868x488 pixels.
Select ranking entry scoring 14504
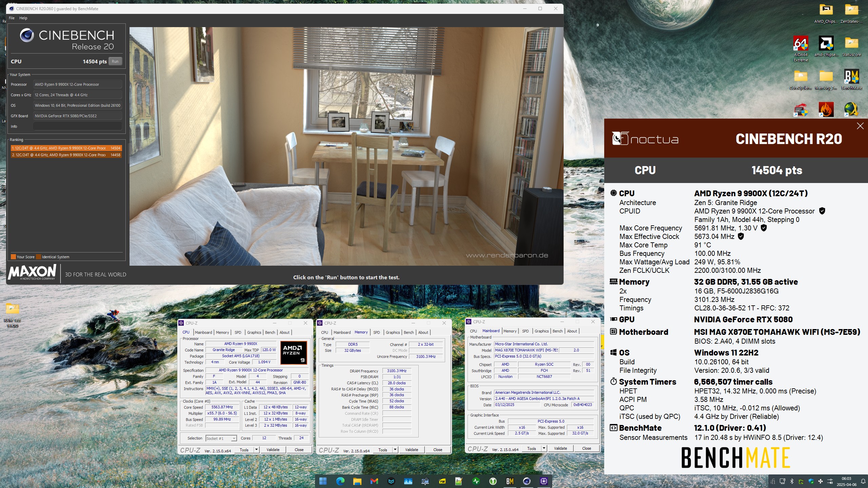point(66,148)
